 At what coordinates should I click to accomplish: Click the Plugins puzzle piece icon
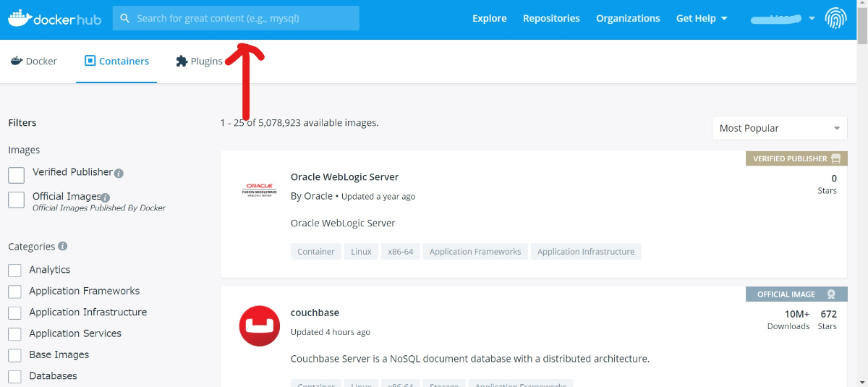tap(182, 61)
